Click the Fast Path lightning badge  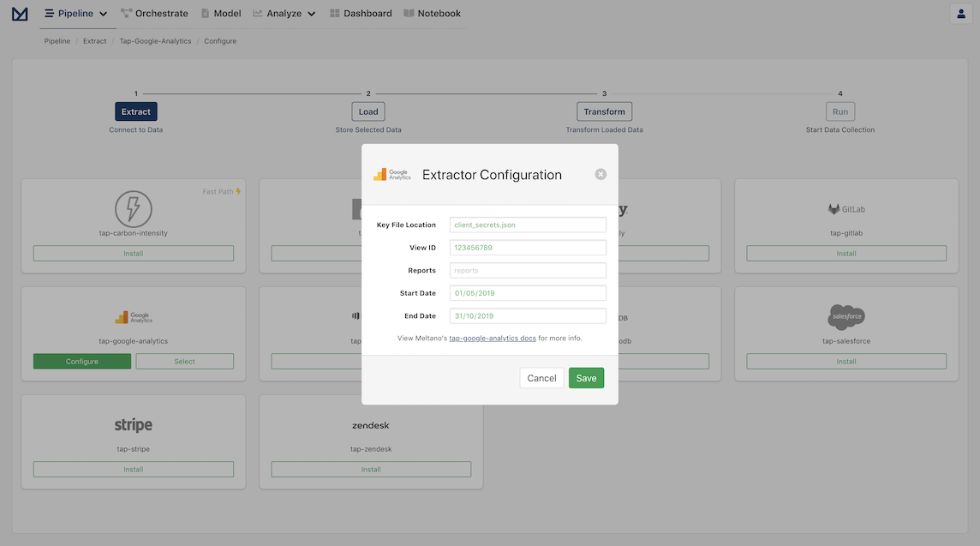[222, 191]
